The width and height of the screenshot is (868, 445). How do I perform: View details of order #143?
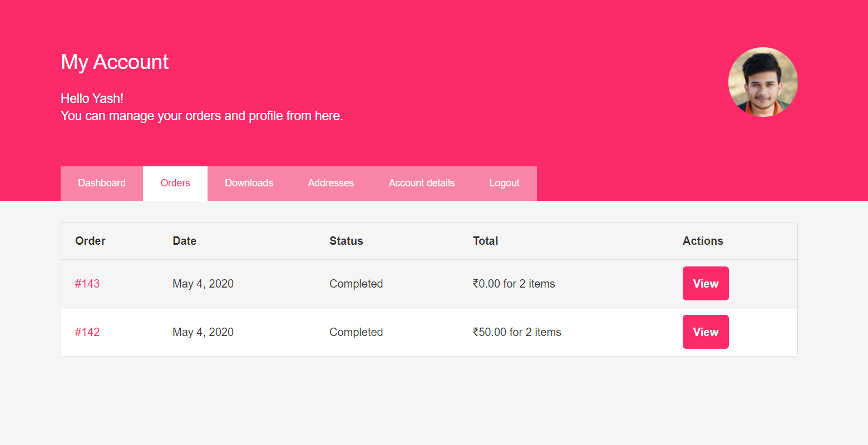[x=706, y=284]
